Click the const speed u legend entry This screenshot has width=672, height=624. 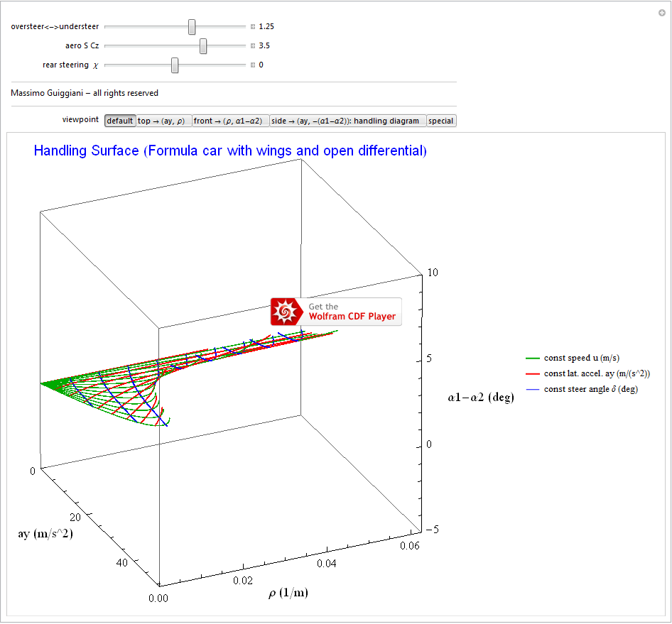point(581,358)
